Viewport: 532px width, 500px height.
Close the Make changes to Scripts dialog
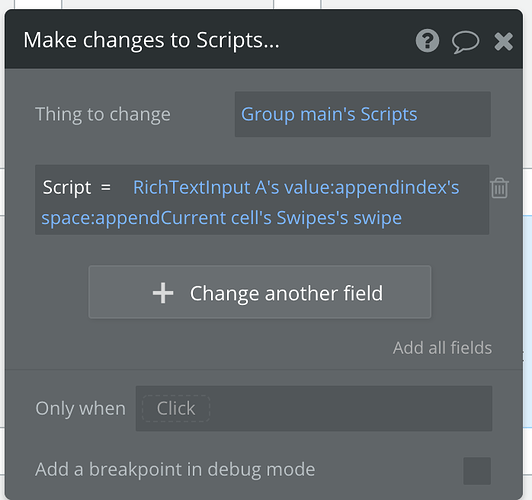point(503,41)
